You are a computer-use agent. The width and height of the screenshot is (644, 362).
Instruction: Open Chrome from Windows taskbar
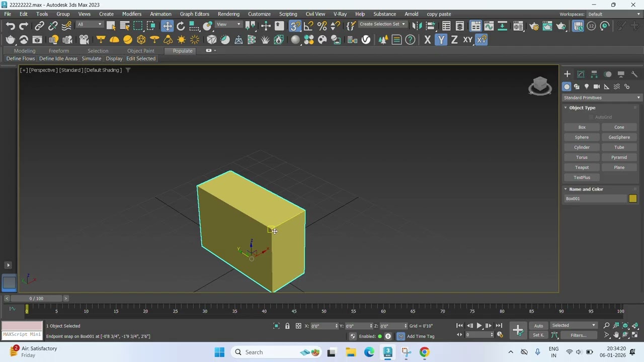[x=425, y=352]
